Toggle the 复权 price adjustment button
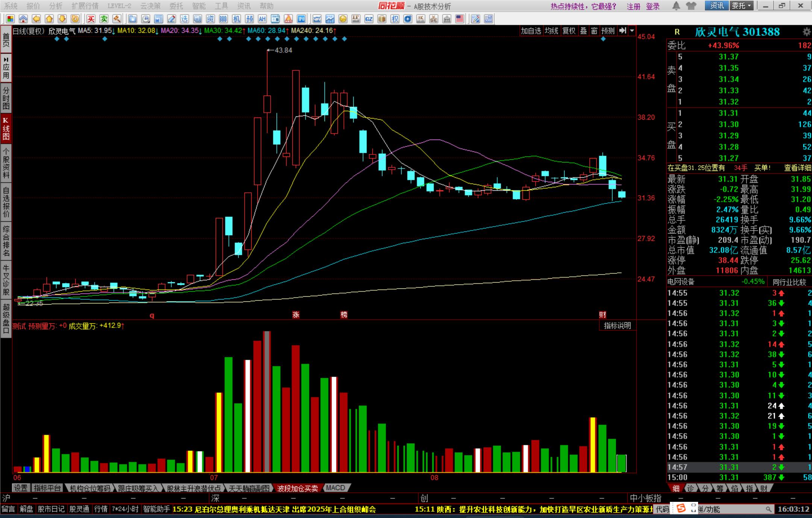Screen dimensions: 812x518 (x=568, y=31)
